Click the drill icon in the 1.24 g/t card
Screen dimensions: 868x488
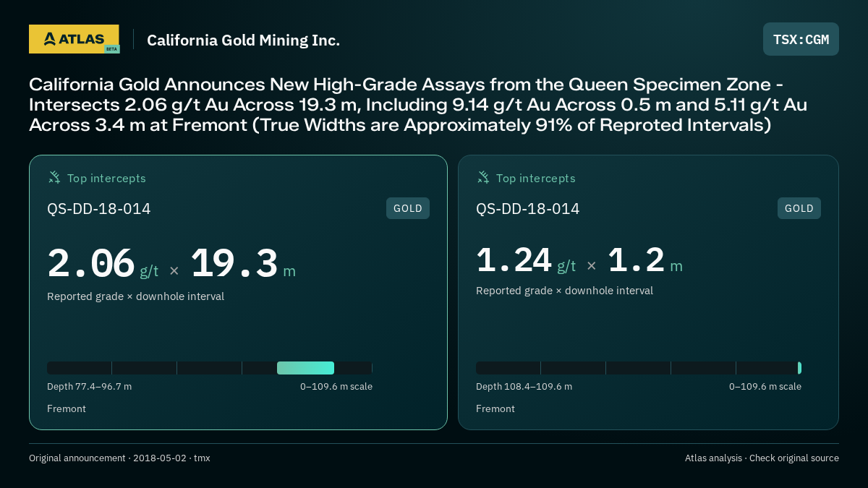[x=483, y=177]
